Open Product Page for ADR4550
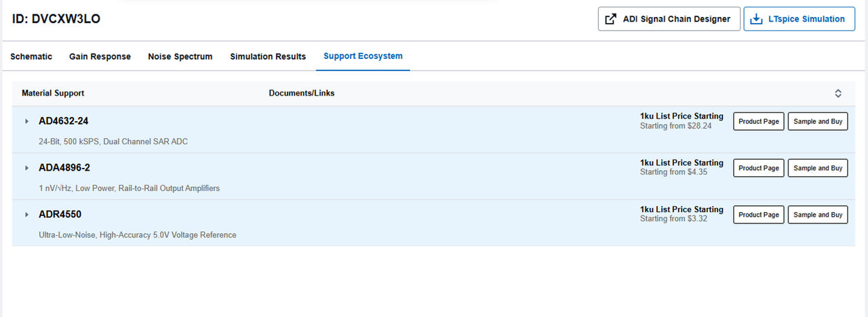Screen dimensions: 868x317 click(x=759, y=215)
